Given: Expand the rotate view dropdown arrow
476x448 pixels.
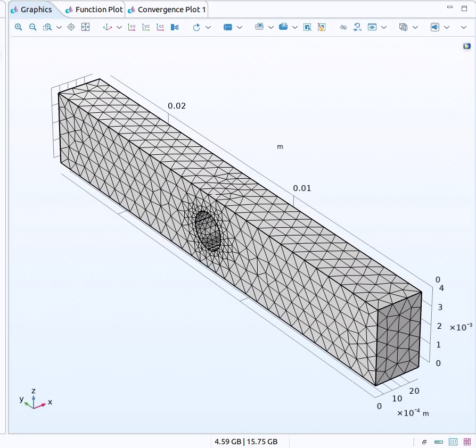Looking at the screenshot, I should (x=208, y=27).
